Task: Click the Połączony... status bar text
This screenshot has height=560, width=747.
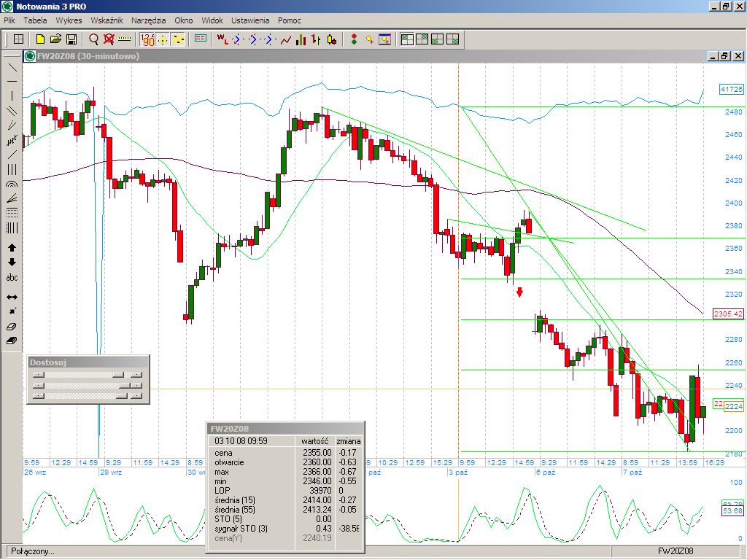Action: (x=33, y=551)
